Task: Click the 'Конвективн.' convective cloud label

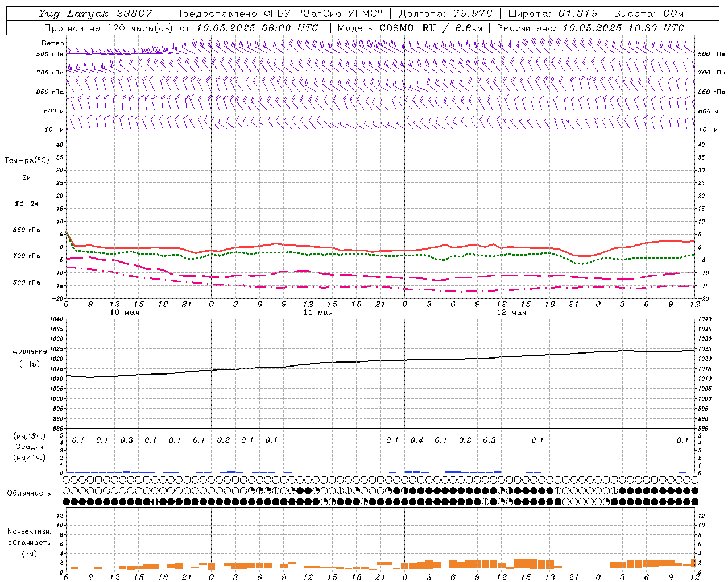Action: pyautogui.click(x=29, y=531)
